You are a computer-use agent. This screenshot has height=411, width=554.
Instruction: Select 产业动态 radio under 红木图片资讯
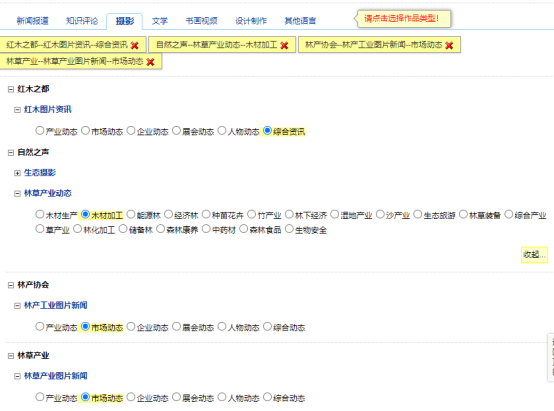40,130
